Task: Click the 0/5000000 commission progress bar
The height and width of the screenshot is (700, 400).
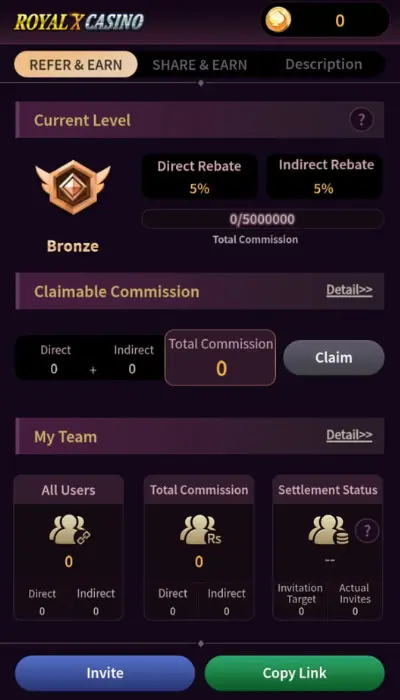Action: [x=262, y=219]
